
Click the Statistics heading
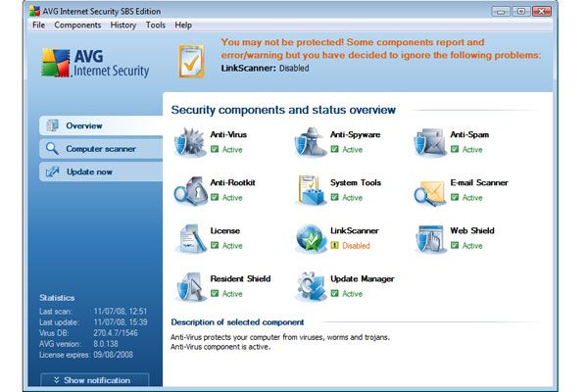click(57, 298)
